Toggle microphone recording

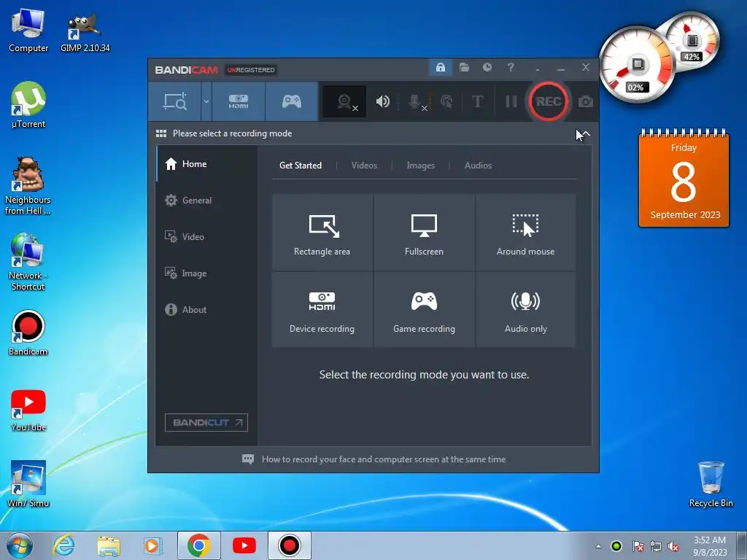(x=415, y=101)
